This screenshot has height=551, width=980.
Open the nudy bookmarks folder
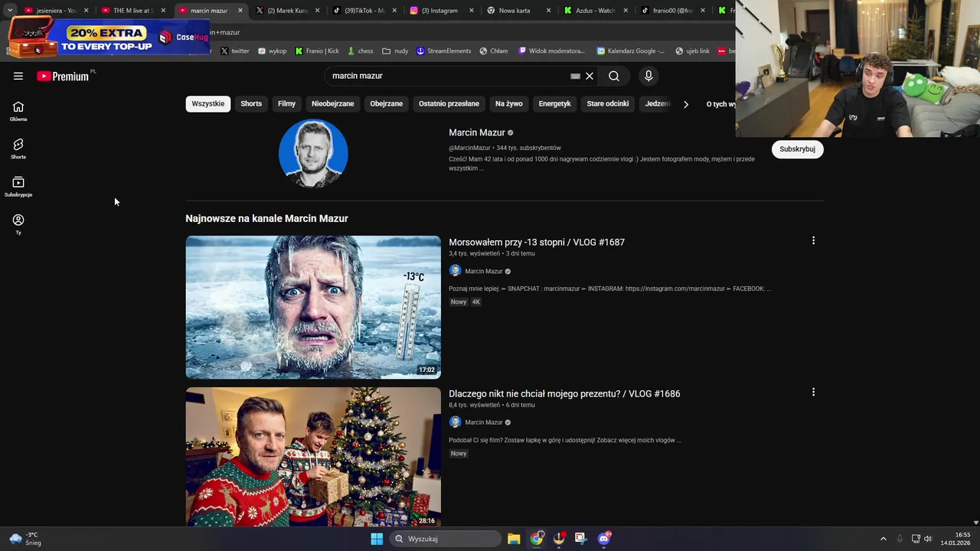tap(395, 51)
